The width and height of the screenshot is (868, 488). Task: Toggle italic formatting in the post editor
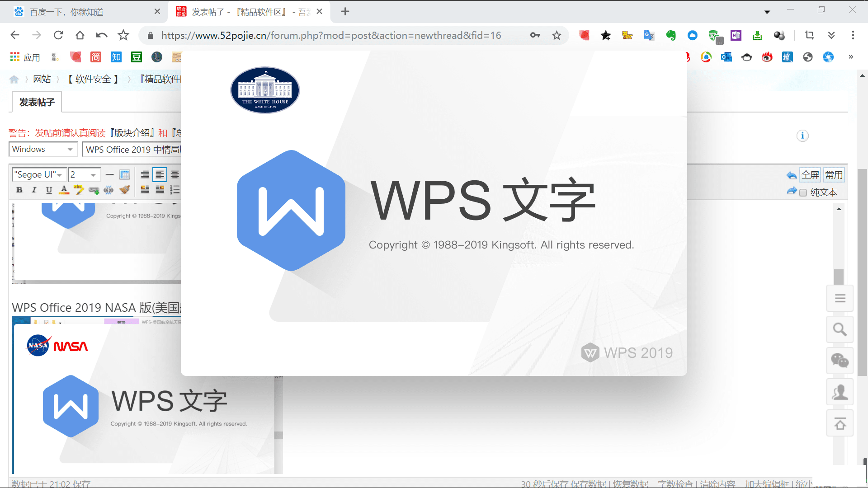click(34, 190)
